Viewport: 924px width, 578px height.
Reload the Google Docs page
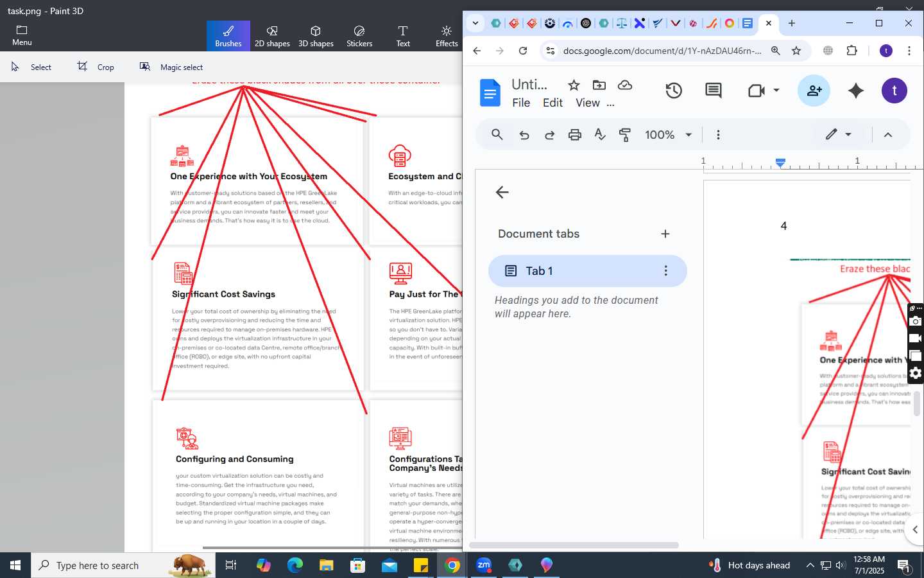pyautogui.click(x=523, y=51)
